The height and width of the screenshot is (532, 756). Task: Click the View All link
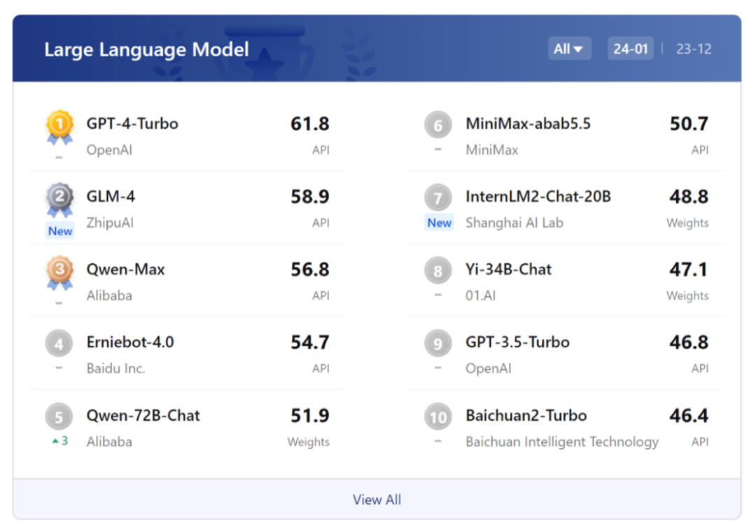(x=377, y=500)
